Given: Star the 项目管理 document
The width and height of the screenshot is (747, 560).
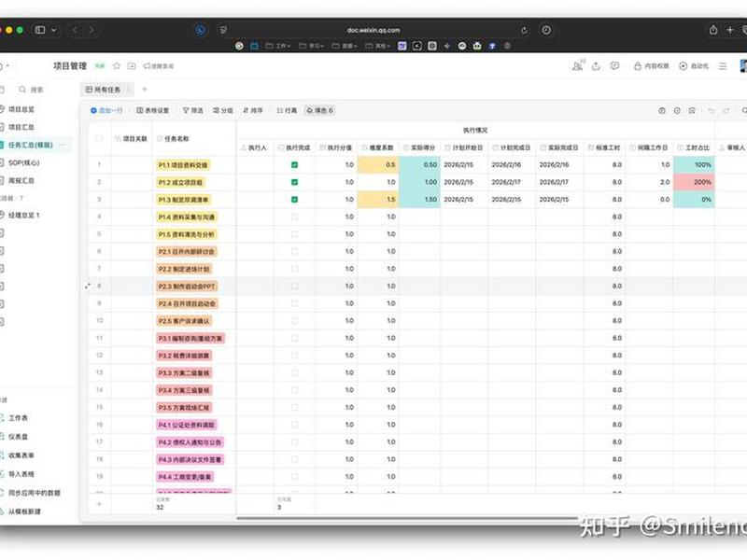Looking at the screenshot, I should [117, 66].
